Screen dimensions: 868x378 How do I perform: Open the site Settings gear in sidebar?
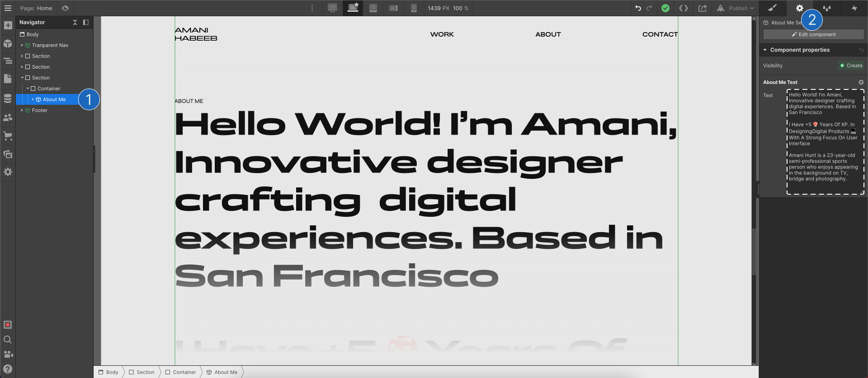click(x=8, y=172)
